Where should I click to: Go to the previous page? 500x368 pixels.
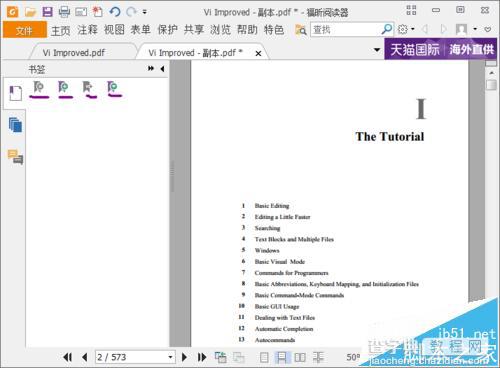(x=85, y=357)
